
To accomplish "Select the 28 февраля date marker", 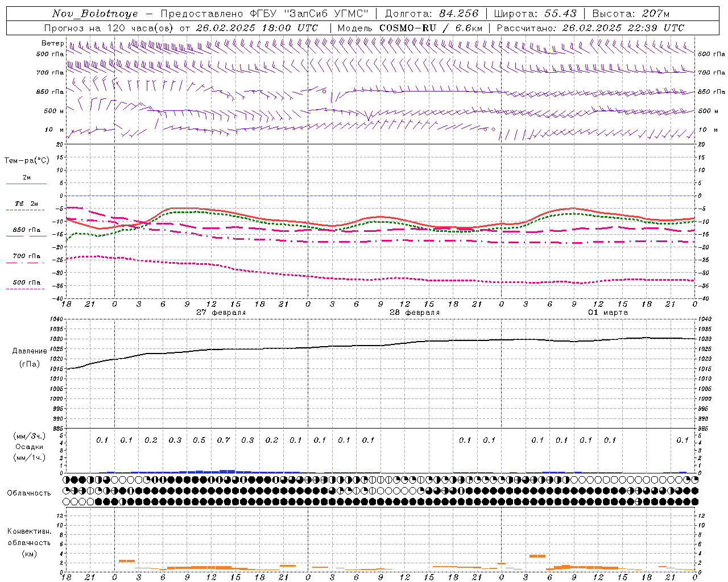I will (x=415, y=313).
